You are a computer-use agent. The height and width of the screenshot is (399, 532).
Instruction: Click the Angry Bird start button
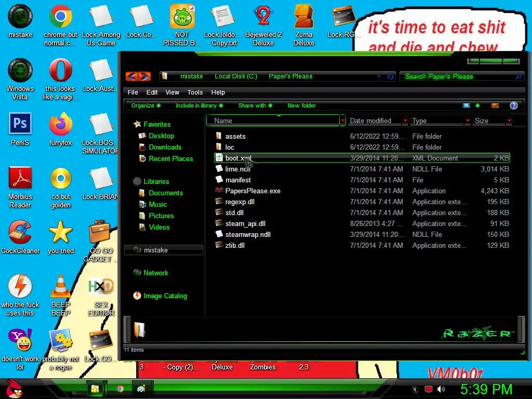pyautogui.click(x=14, y=389)
